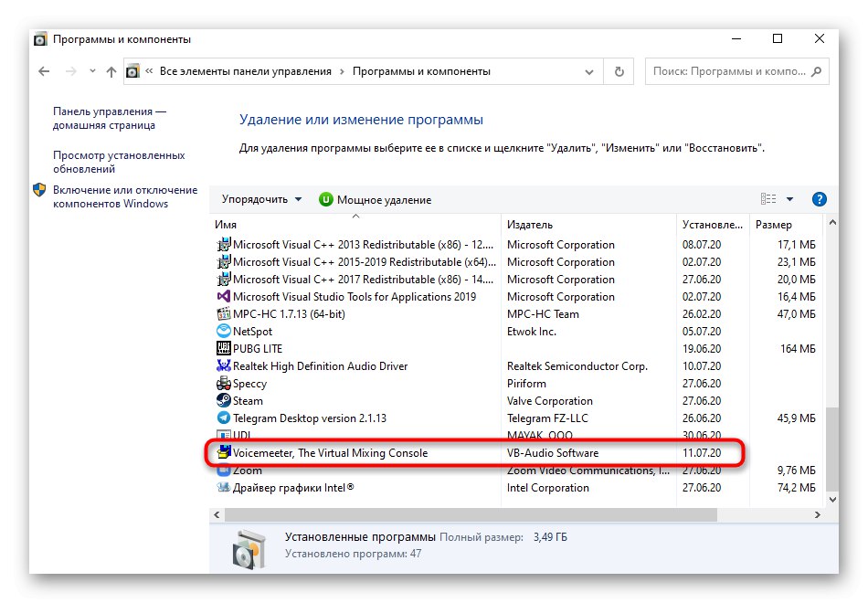The image size is (868, 603).
Task: Open the view options dropdown arrow
Action: pyautogui.click(x=790, y=199)
